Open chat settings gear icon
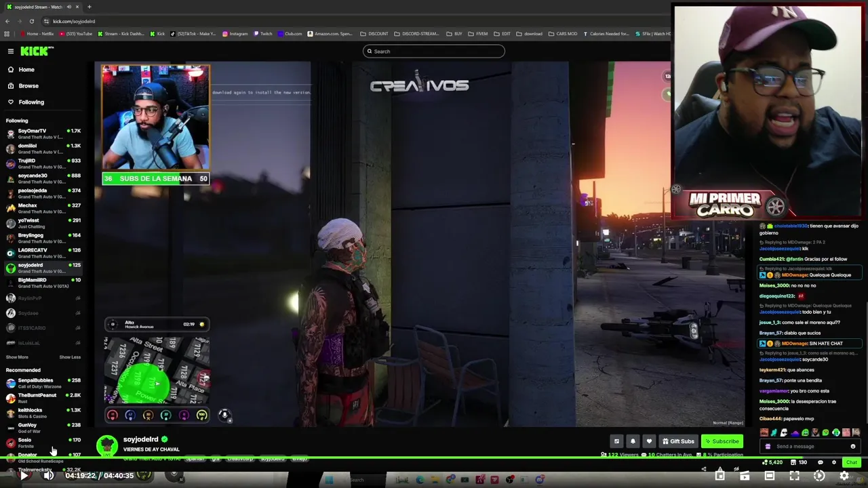868x488 pixels. pyautogui.click(x=834, y=463)
